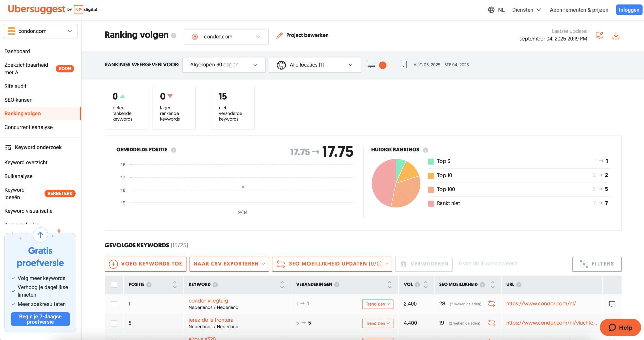644x340 pixels.
Task: Open the https://www.condor.com/nl/ URL link
Action: point(541,304)
